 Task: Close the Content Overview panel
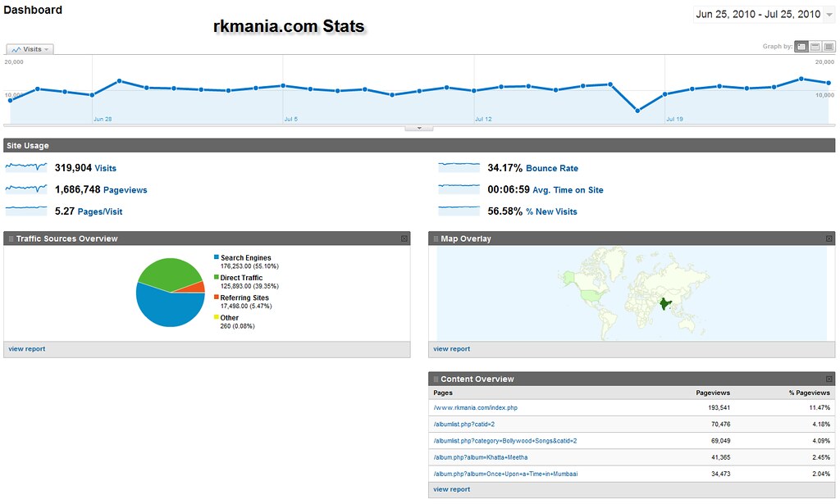(x=829, y=379)
